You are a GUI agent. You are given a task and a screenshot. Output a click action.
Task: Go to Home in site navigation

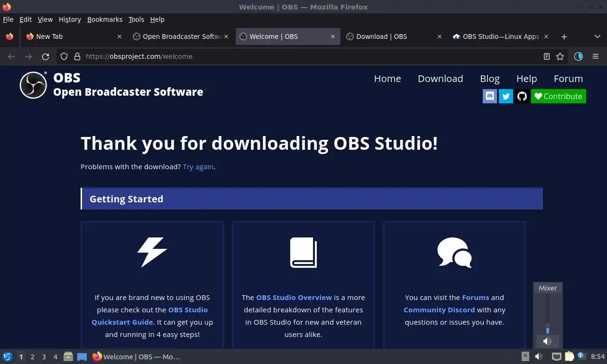pyautogui.click(x=387, y=79)
